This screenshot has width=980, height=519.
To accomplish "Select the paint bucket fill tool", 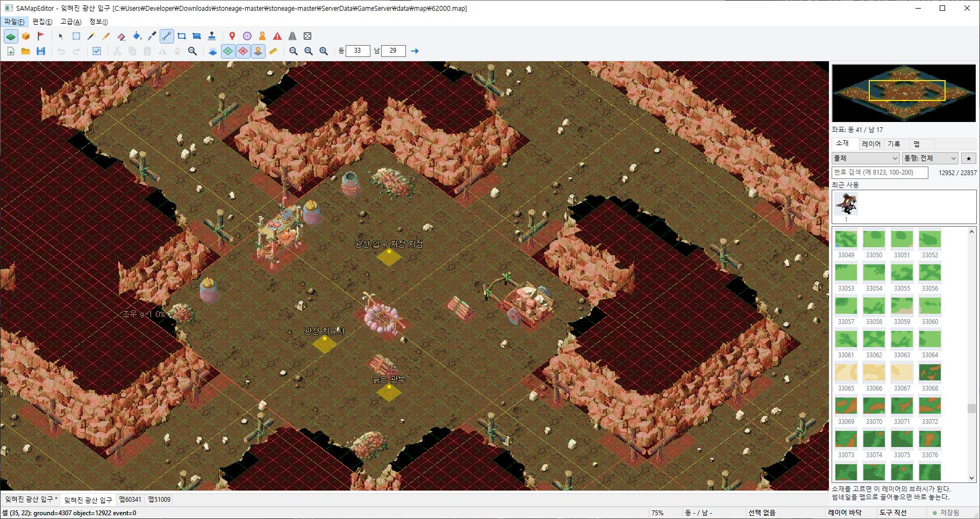I will [x=137, y=36].
